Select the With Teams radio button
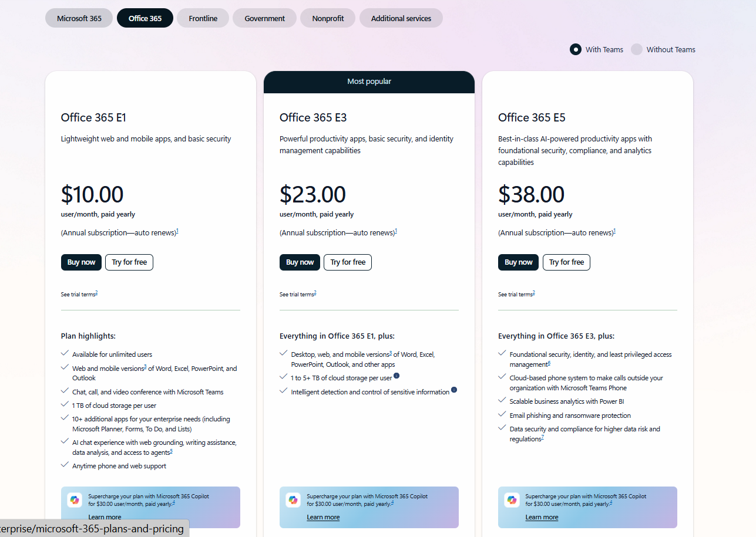 pyautogui.click(x=575, y=49)
